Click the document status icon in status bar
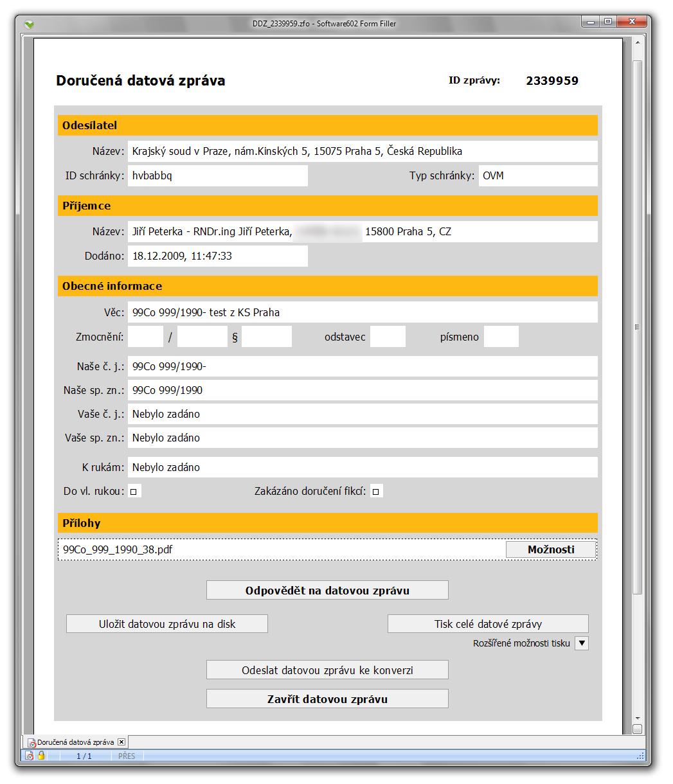Image resolution: width=673 pixels, height=784 pixels. point(29,756)
